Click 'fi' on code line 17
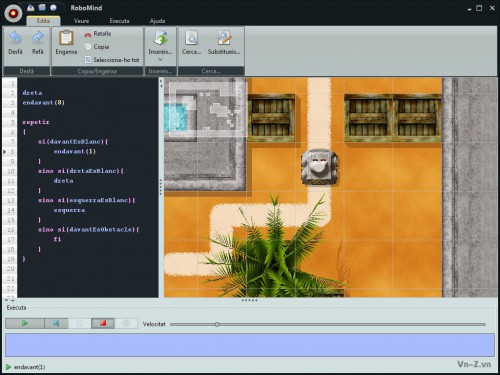The height and width of the screenshot is (375, 500). coord(57,239)
